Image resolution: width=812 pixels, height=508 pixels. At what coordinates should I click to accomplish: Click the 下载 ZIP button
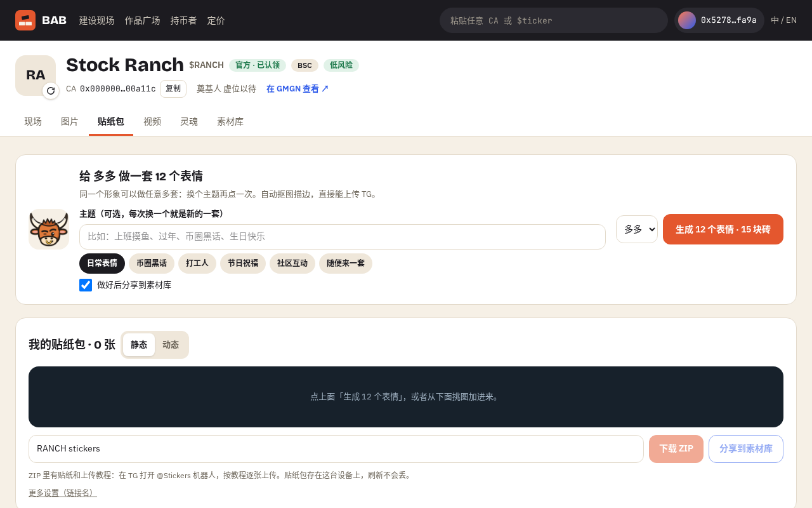pyautogui.click(x=676, y=449)
